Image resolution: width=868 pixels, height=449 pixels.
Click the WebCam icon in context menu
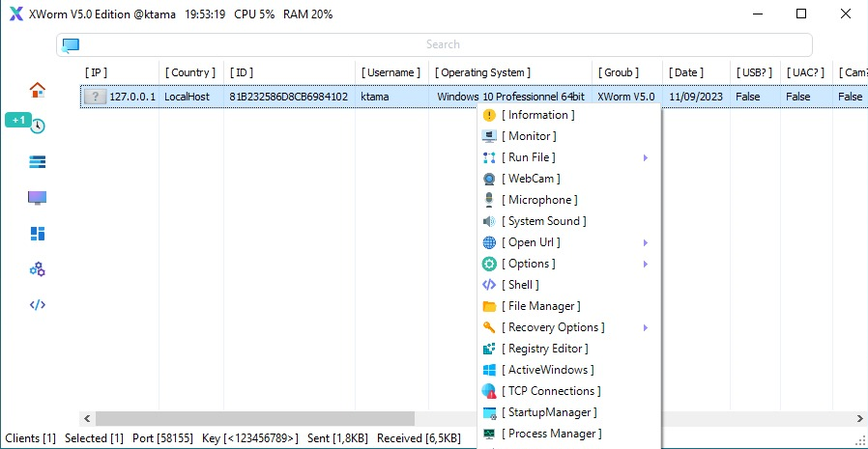489,179
